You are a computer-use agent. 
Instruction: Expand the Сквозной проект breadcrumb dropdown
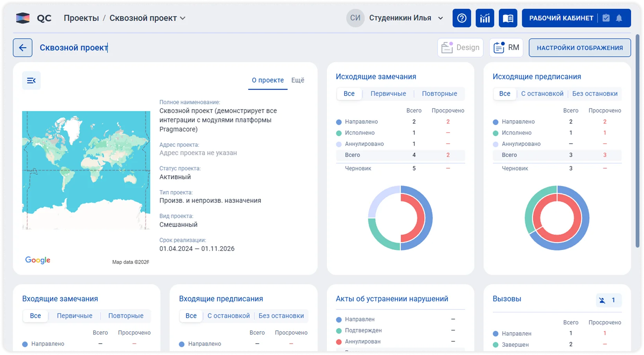point(183,18)
